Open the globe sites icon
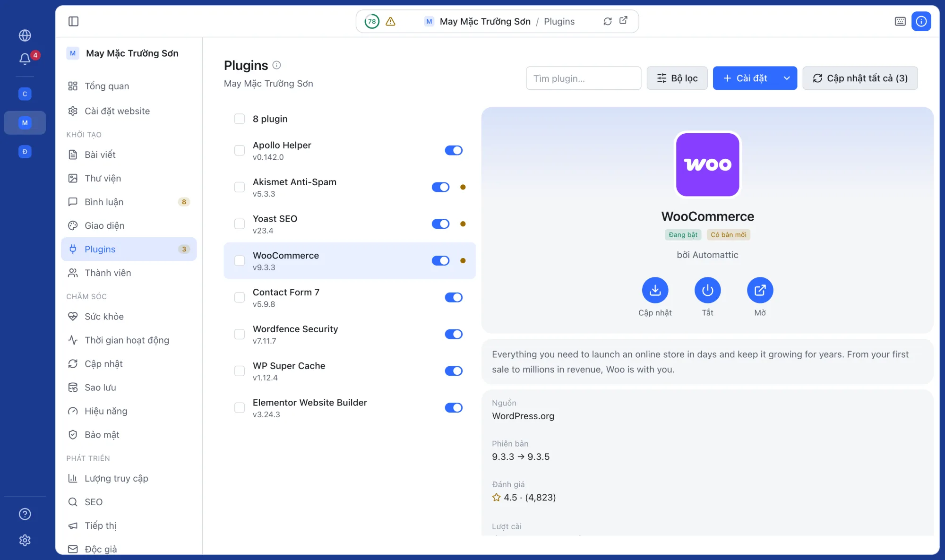The height and width of the screenshot is (560, 945). 25,35
